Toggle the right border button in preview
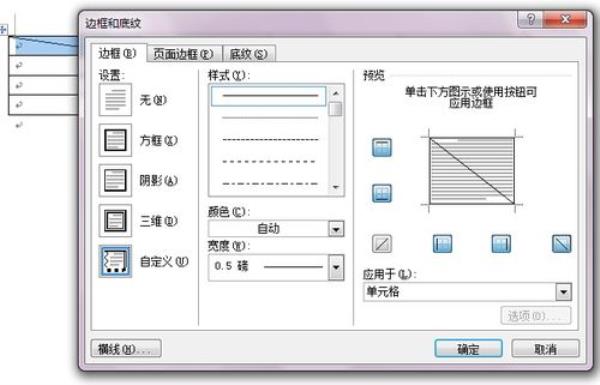600x385 pixels. [501, 244]
